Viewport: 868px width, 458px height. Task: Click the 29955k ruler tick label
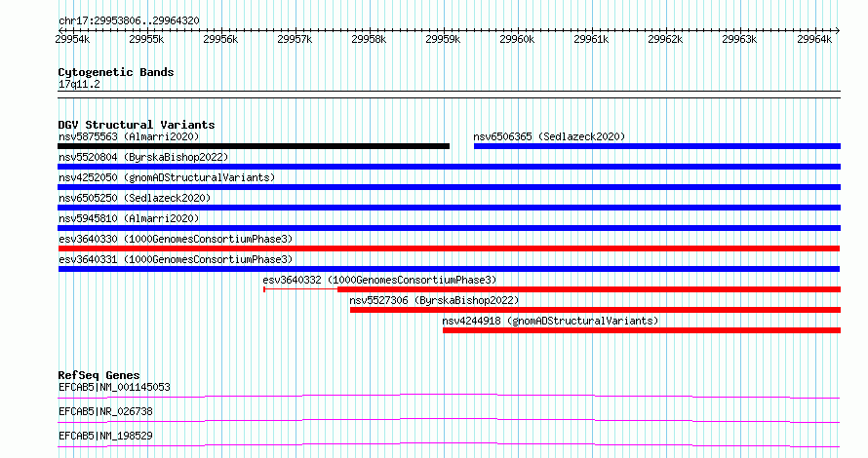click(146, 39)
